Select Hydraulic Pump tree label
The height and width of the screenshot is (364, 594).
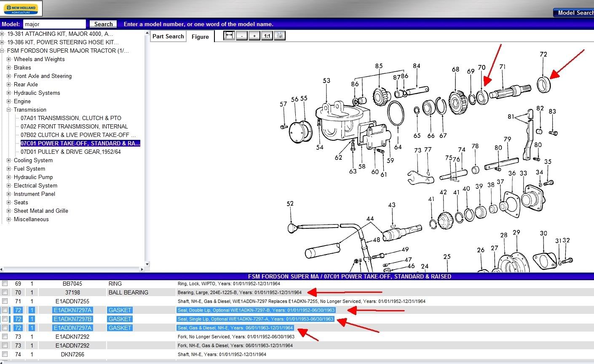(33, 177)
